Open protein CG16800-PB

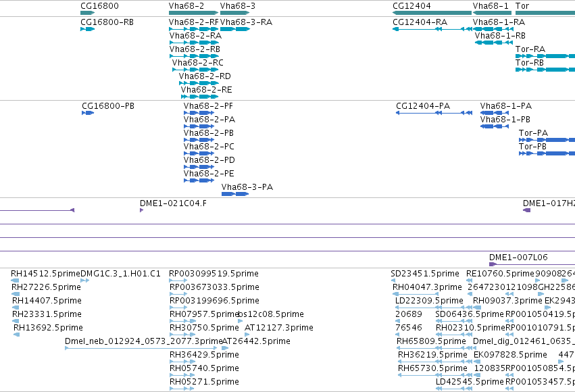pos(108,106)
